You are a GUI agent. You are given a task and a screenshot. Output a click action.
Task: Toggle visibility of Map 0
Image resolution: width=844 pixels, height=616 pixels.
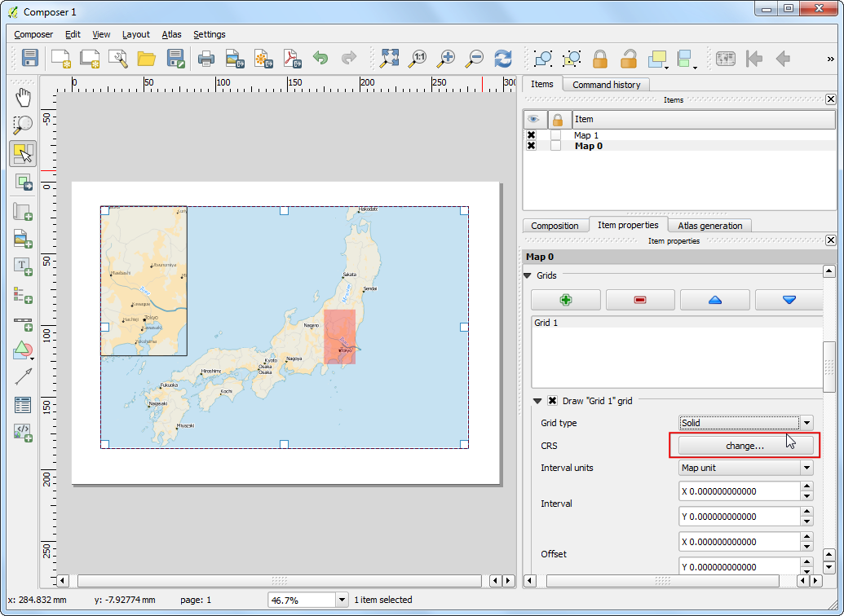coord(532,146)
